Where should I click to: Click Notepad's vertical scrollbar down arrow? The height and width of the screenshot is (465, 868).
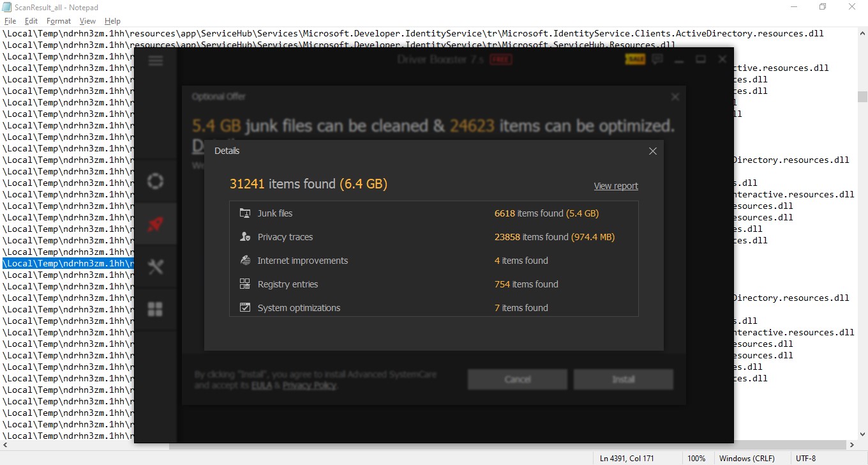[x=862, y=434]
